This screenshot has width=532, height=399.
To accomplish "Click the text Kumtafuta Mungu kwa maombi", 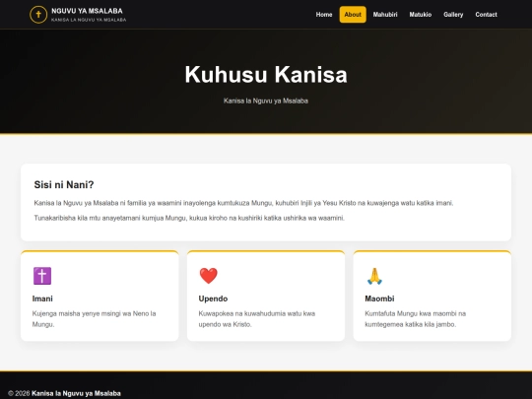I will [416, 319].
